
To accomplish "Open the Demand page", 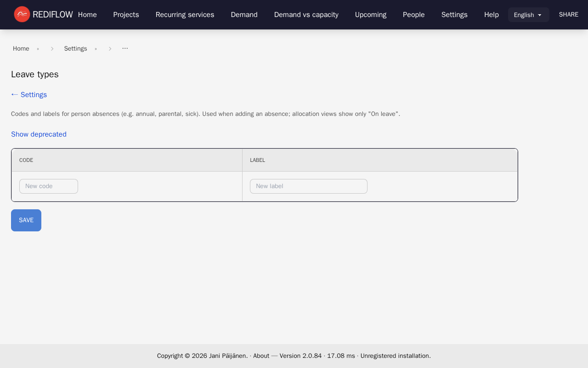I will click(244, 15).
